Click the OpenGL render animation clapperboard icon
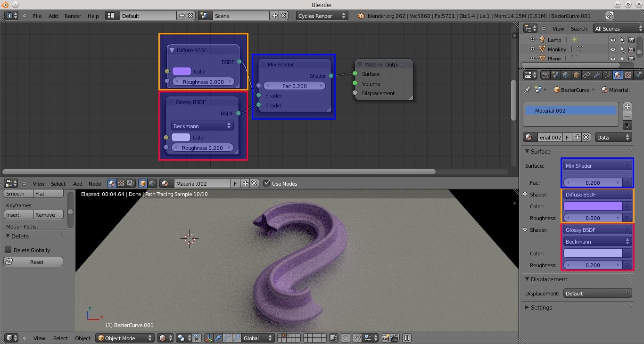 pos(395,338)
